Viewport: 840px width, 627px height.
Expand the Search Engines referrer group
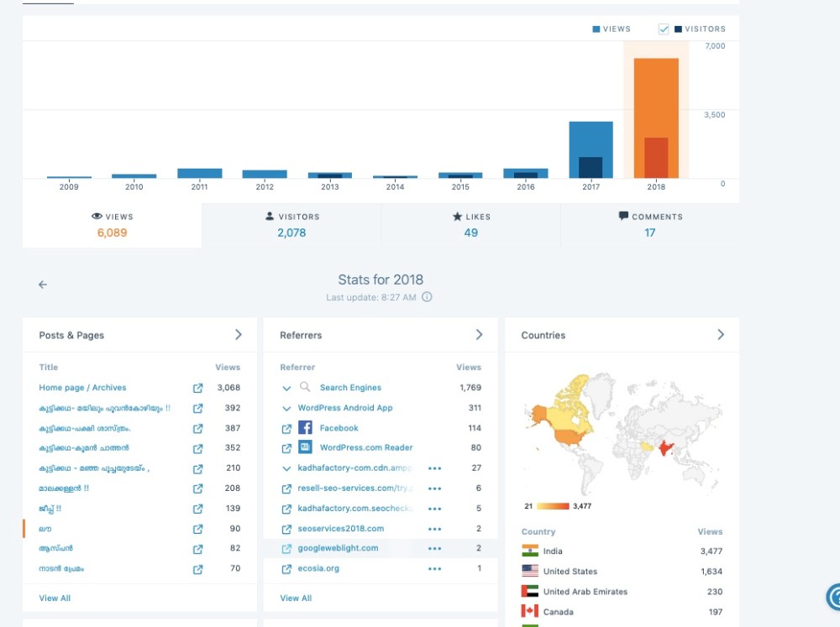point(286,388)
